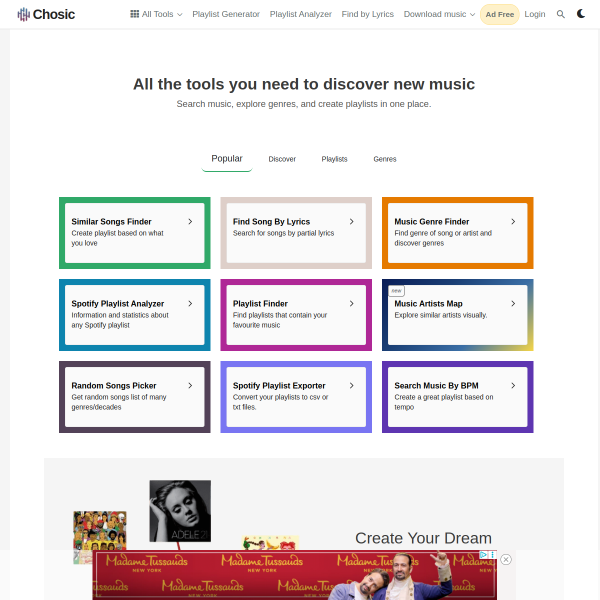Click the arrow on Search Music By BPM card
The image size is (600, 600).
(x=513, y=385)
